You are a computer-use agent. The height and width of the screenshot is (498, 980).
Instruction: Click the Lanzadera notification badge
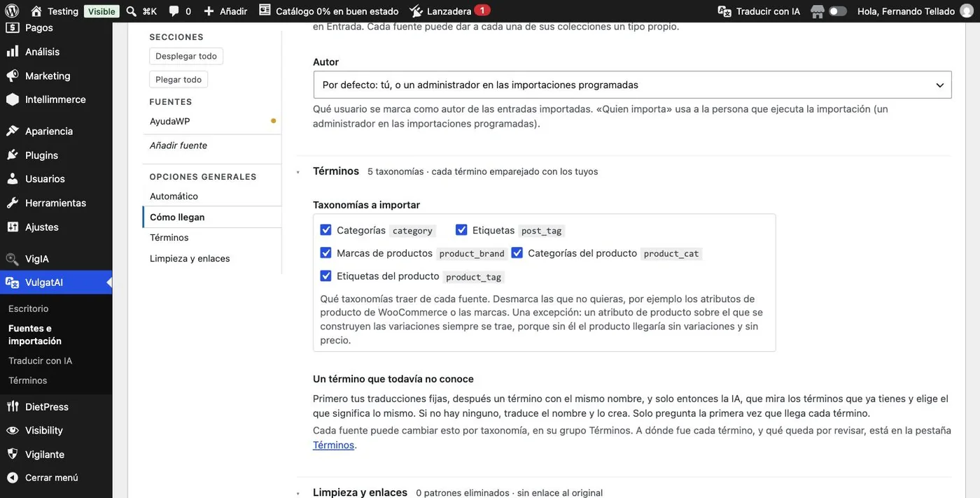click(x=482, y=10)
